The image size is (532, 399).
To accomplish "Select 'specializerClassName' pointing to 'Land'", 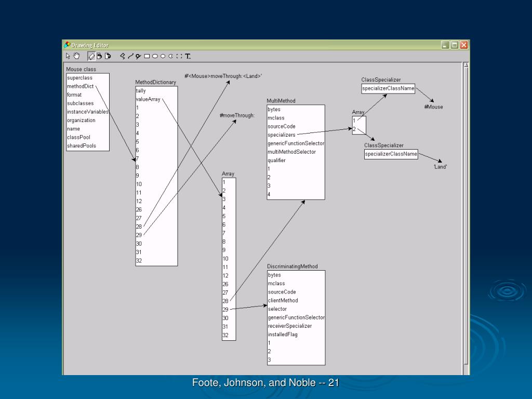I will tap(391, 154).
